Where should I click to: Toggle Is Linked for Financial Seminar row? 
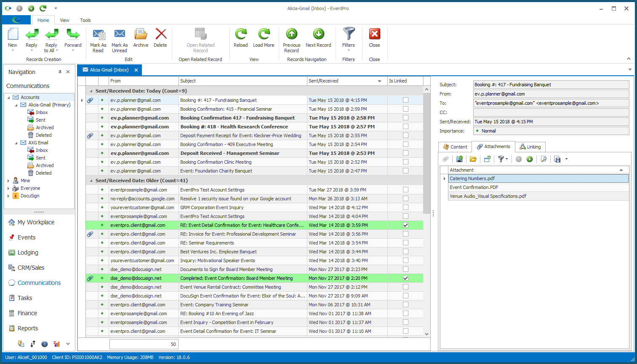tap(405, 109)
